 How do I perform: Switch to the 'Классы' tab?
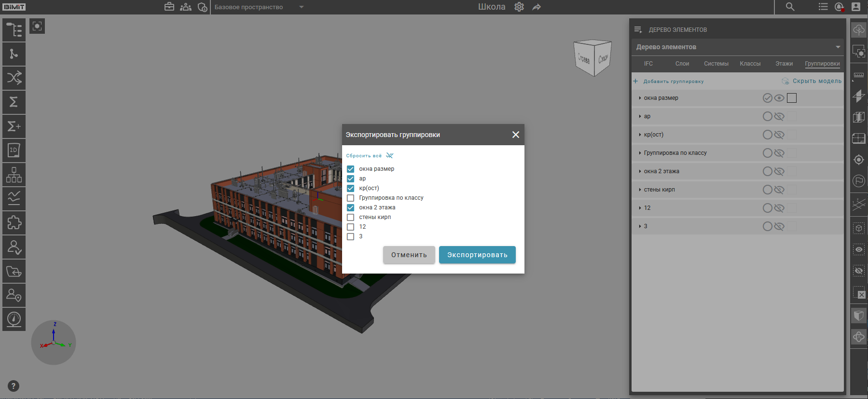750,64
